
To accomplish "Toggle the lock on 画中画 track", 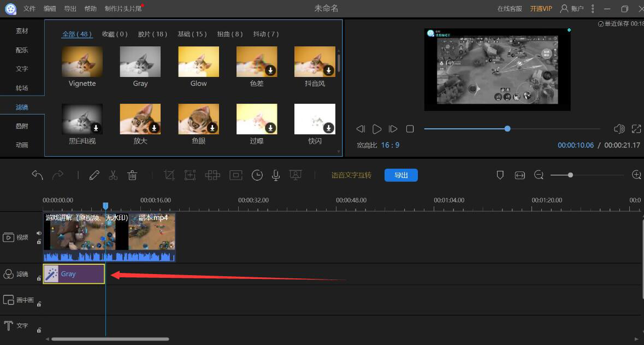I will point(39,304).
